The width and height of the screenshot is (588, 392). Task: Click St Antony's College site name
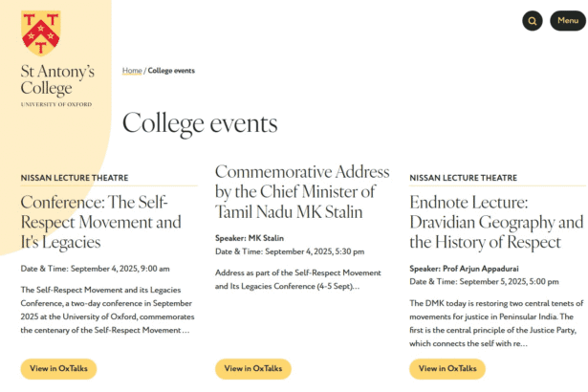coord(57,80)
